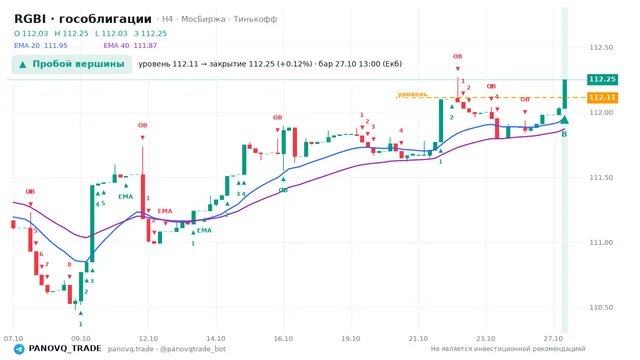Click the 19.10 date axis label

click(x=351, y=339)
